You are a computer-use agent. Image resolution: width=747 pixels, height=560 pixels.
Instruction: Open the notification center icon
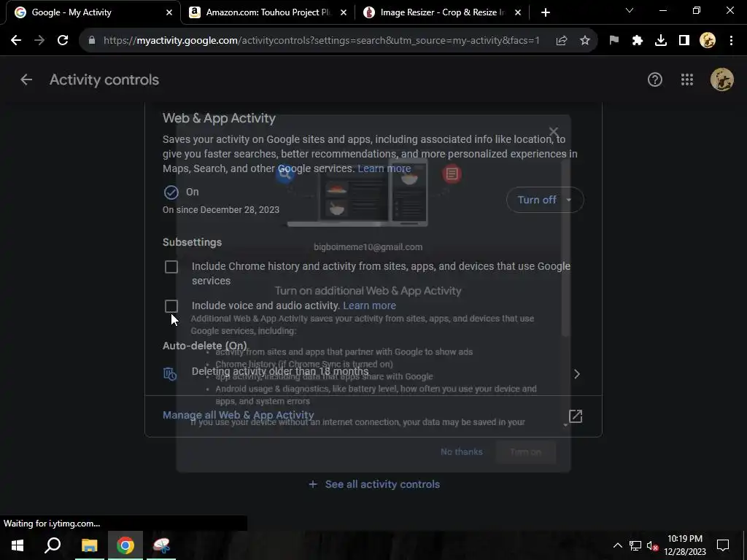click(x=723, y=545)
